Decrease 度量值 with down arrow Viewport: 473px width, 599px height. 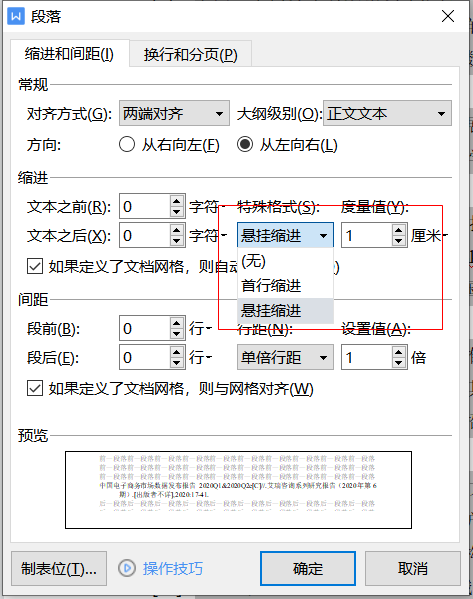click(x=399, y=241)
